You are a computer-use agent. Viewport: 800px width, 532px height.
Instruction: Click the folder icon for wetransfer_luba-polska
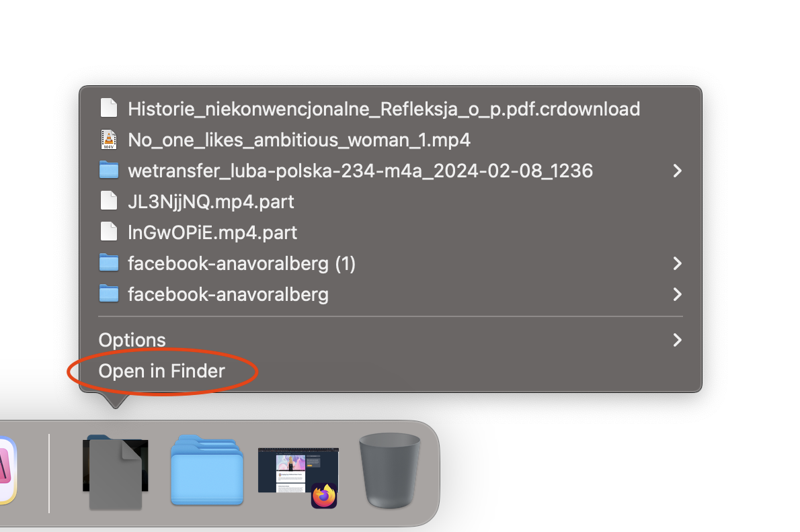point(109,170)
